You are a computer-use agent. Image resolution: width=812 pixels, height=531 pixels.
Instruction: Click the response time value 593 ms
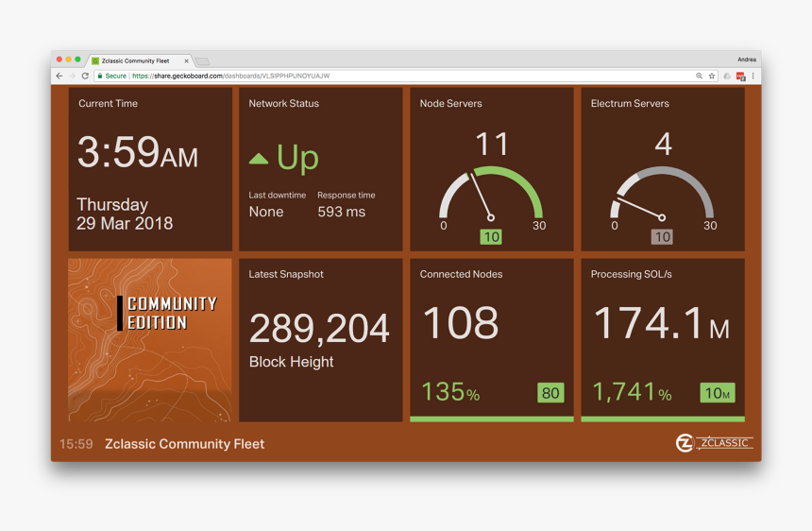341,212
